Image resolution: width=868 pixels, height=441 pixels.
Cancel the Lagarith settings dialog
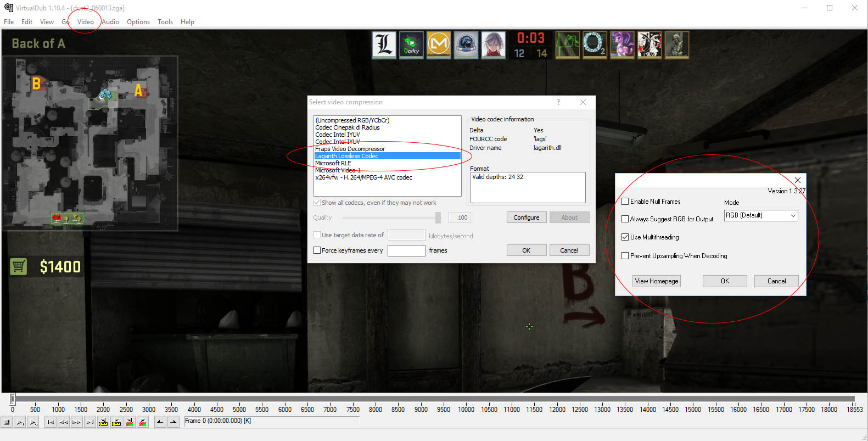click(776, 281)
